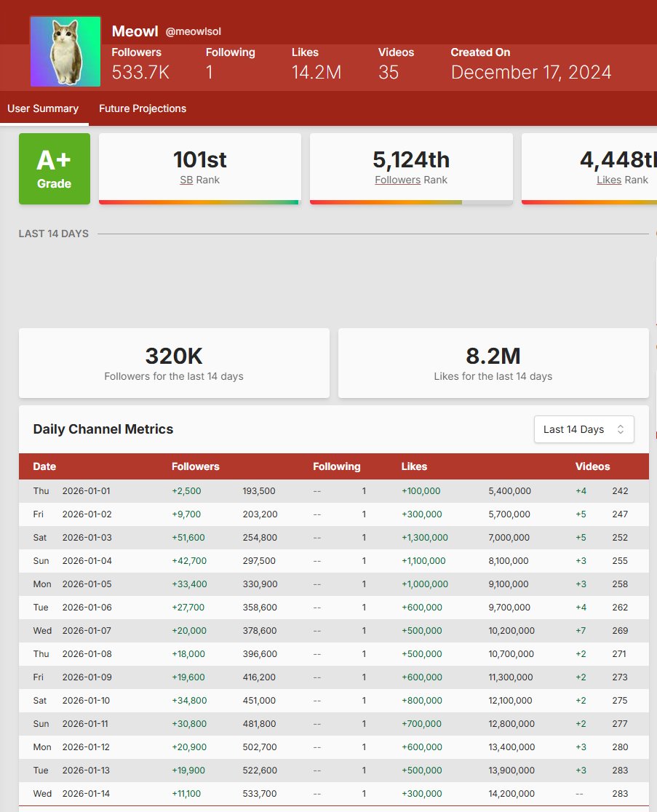The height and width of the screenshot is (812, 657).
Task: Click the Videos table column header
Action: coord(592,466)
